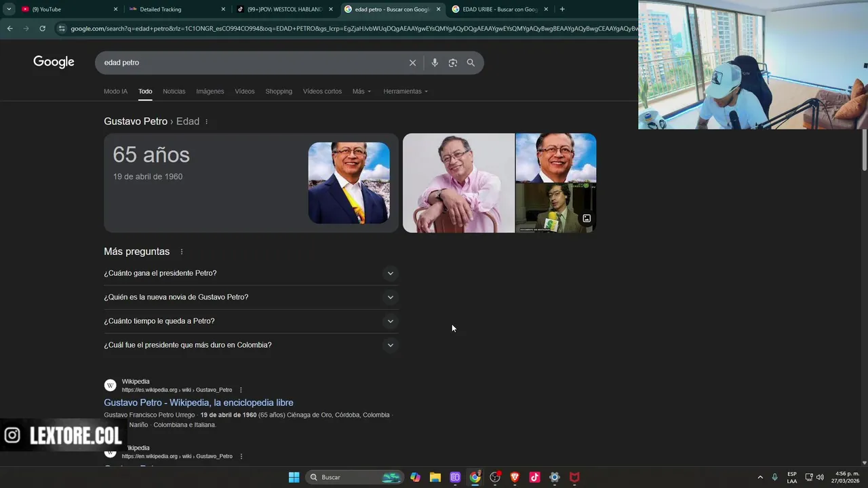This screenshot has height=488, width=868.
Task: Open the image gallery icon on photo grid
Action: (587, 218)
